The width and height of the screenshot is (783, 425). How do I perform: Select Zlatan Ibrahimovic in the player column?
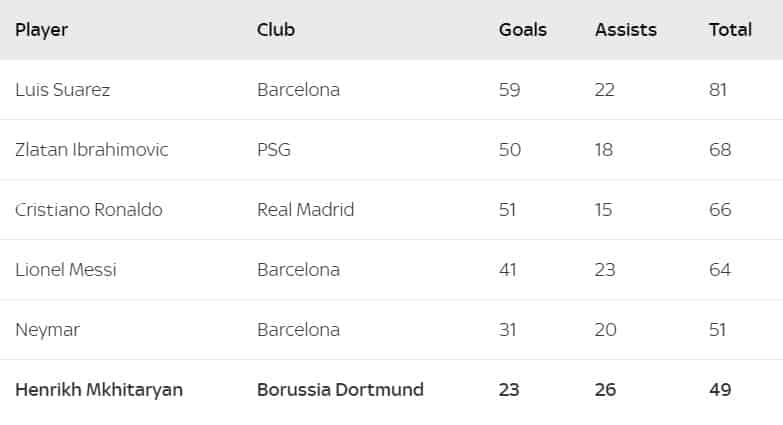coord(92,150)
